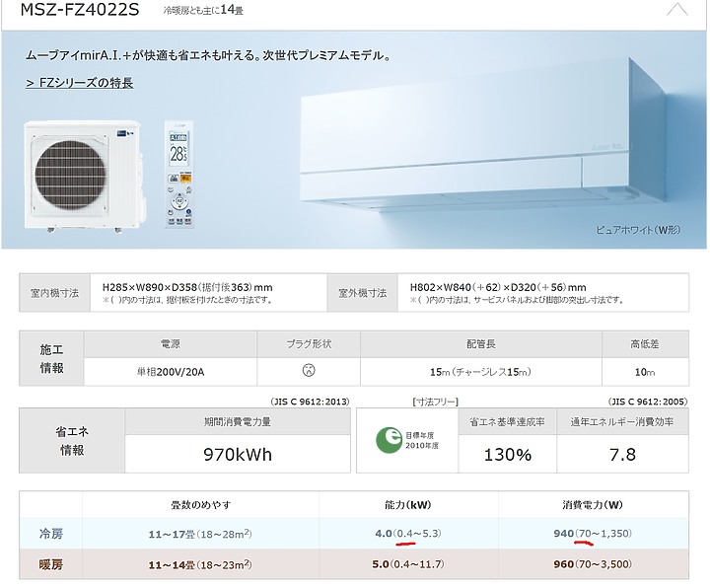
Task: Click the remote control image
Action: pyautogui.click(x=178, y=175)
